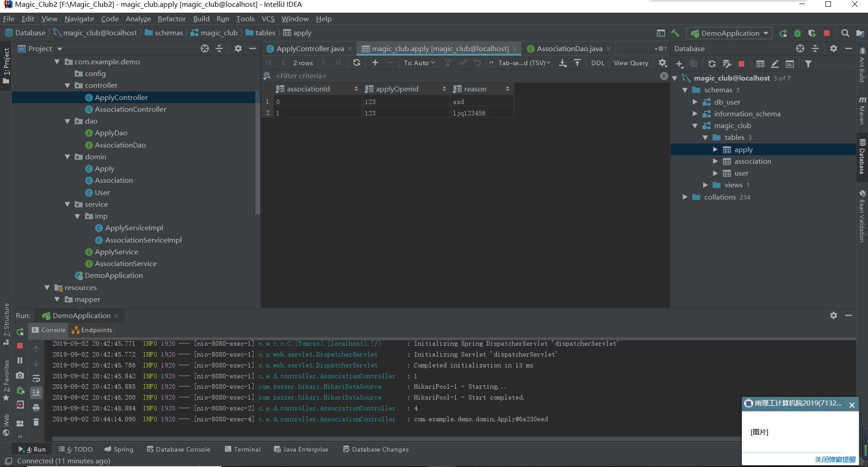Click the DDL button
The width and height of the screenshot is (868, 467).
click(x=598, y=63)
